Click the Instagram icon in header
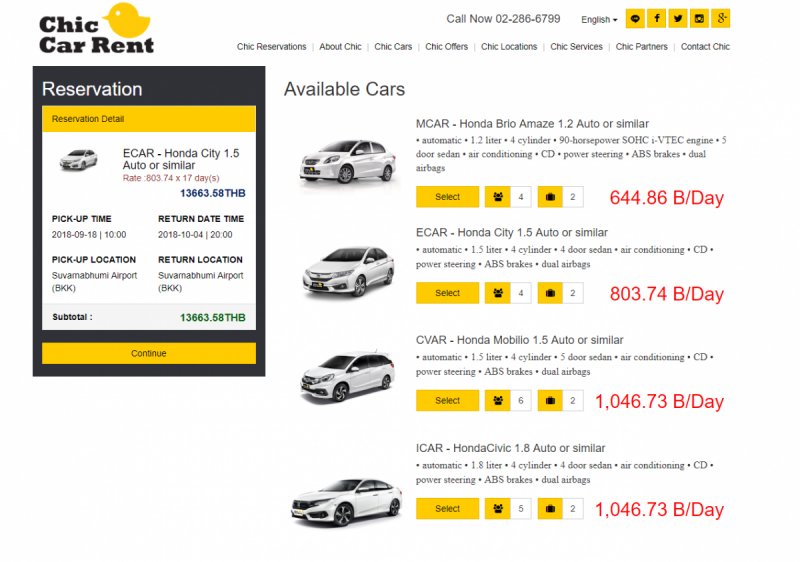 point(700,18)
